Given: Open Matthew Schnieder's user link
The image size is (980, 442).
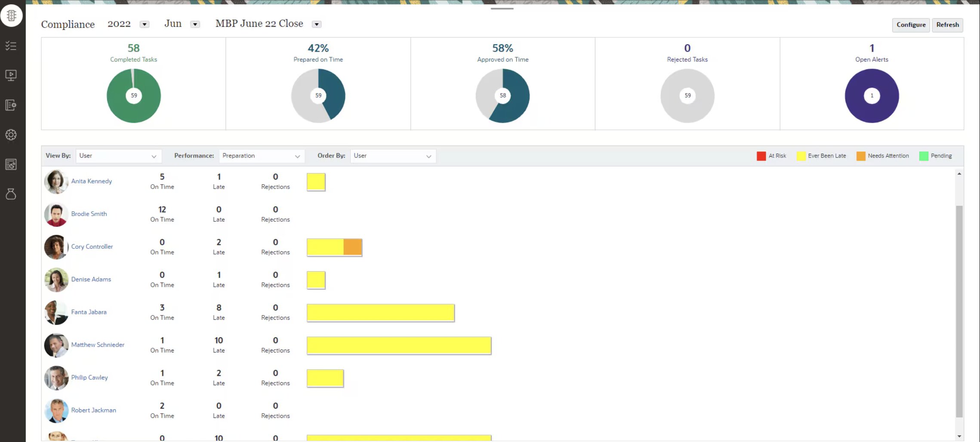Looking at the screenshot, I should click(x=98, y=345).
